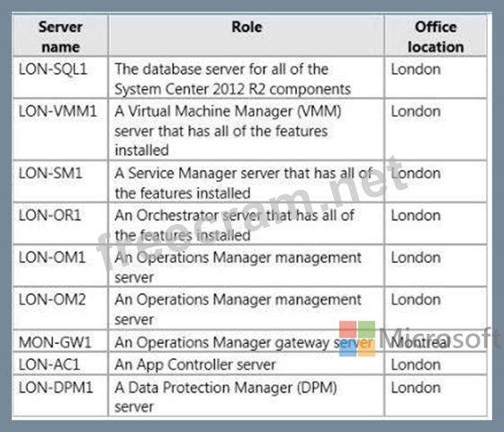Click the database server role description

click(232, 79)
